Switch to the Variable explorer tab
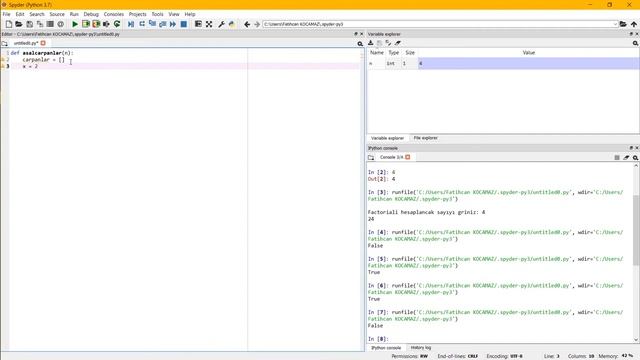Viewport: 640px width, 360px height. pos(387,138)
